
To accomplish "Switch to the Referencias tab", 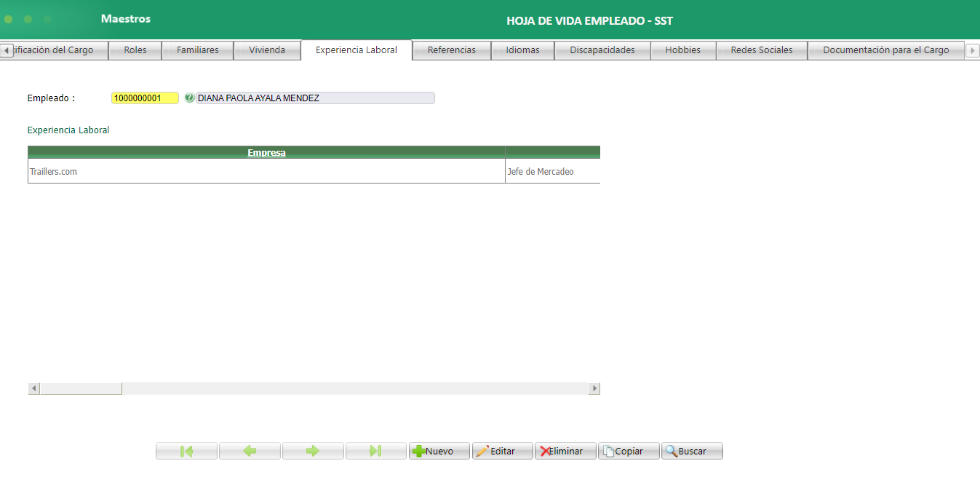I will [x=451, y=50].
